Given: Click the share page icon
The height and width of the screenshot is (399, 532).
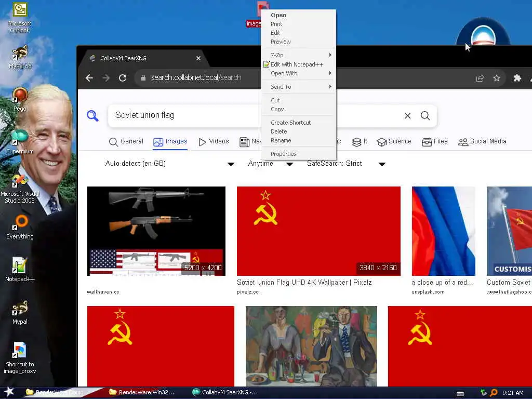Looking at the screenshot, I should (480, 78).
